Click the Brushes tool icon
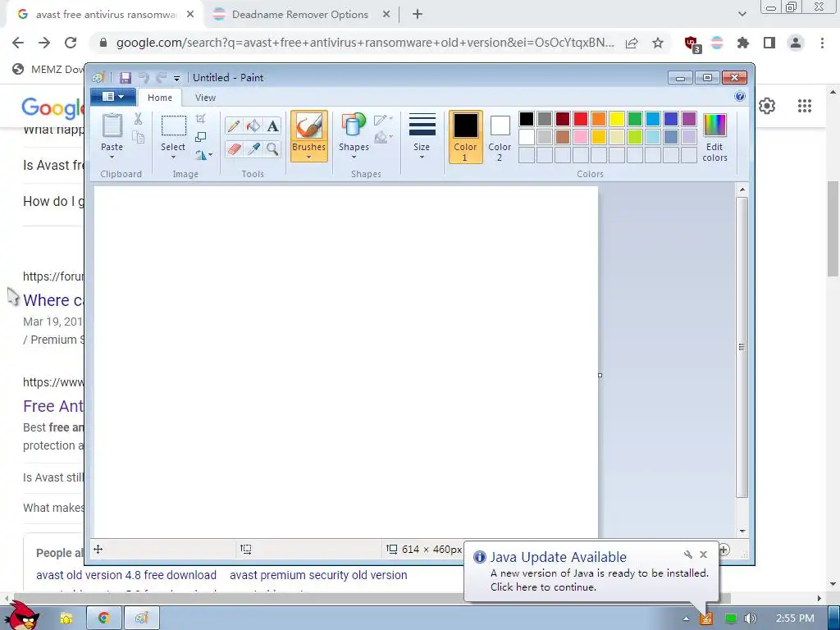Image resolution: width=840 pixels, height=630 pixels. click(x=309, y=126)
